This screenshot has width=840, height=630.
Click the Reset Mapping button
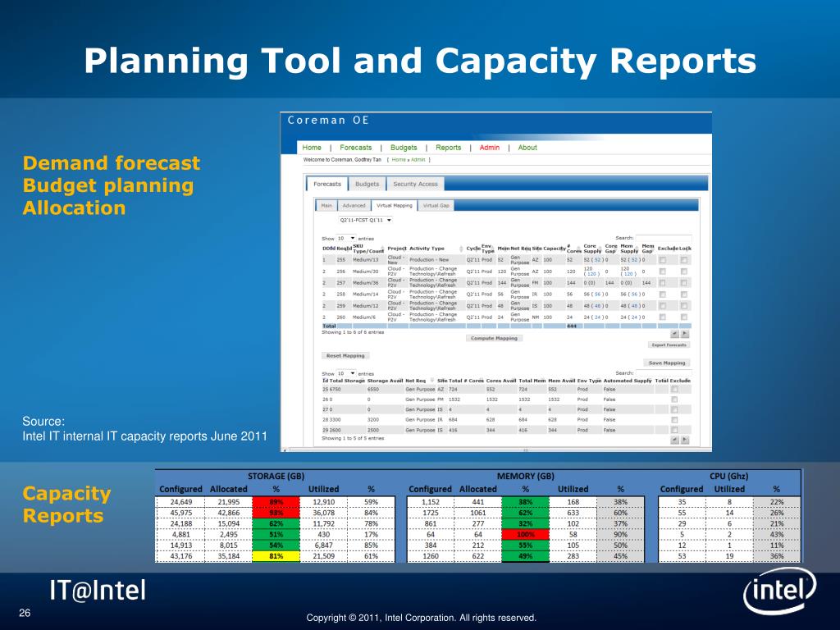[x=345, y=356]
